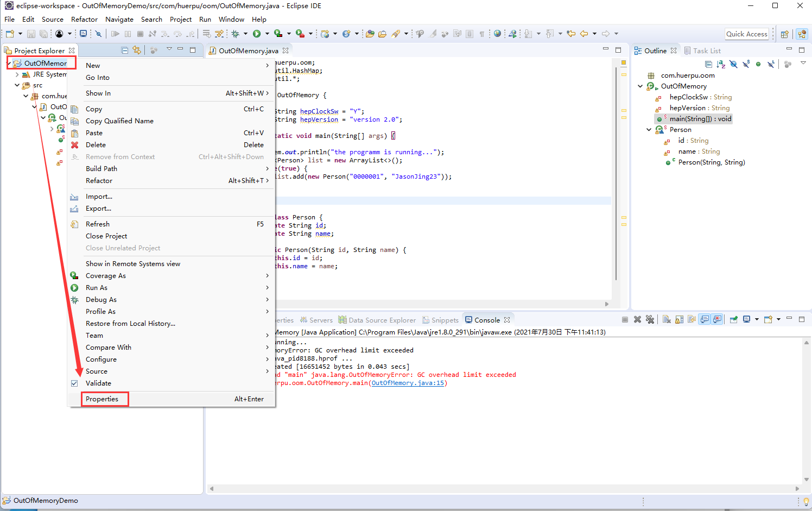Viewport: 812px width, 511px height.
Task: Click the green Run button in toolbar
Action: [257, 34]
